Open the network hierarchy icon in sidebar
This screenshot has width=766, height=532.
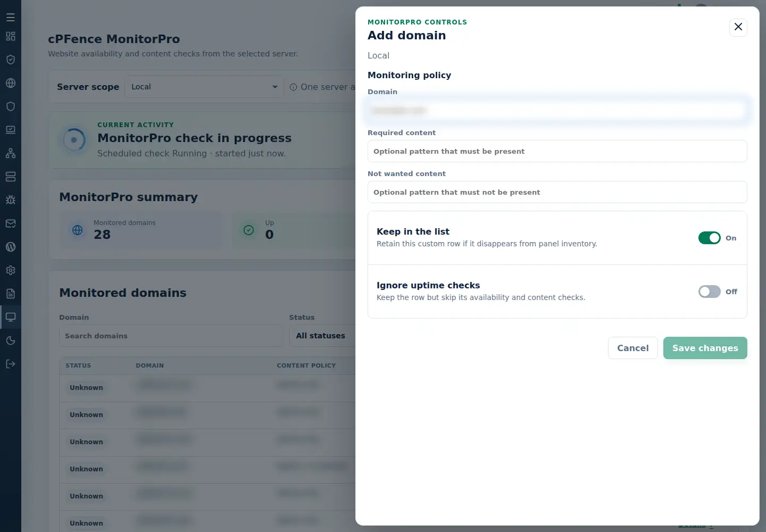point(11,153)
